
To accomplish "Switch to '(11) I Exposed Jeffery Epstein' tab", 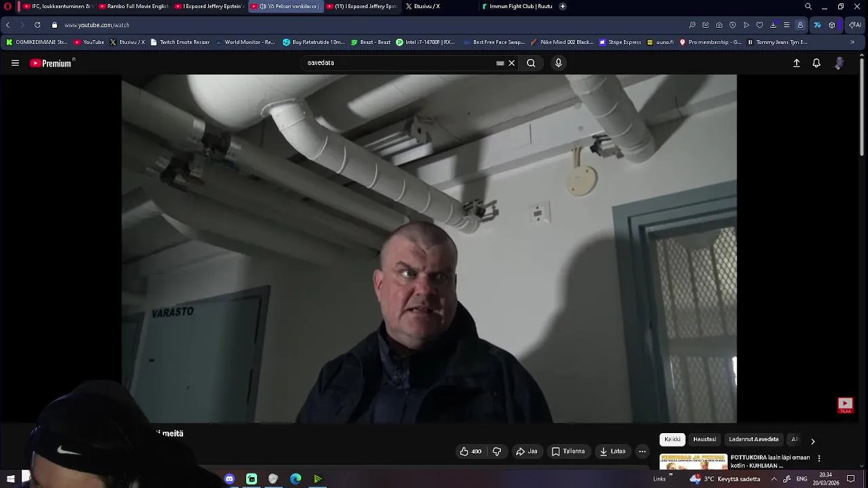I will tap(361, 6).
